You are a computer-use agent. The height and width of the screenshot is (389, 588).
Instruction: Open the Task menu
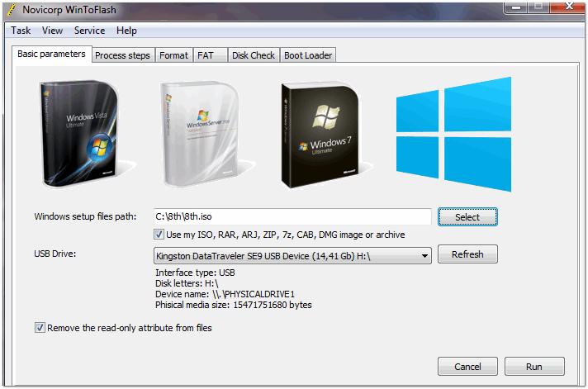(x=21, y=31)
